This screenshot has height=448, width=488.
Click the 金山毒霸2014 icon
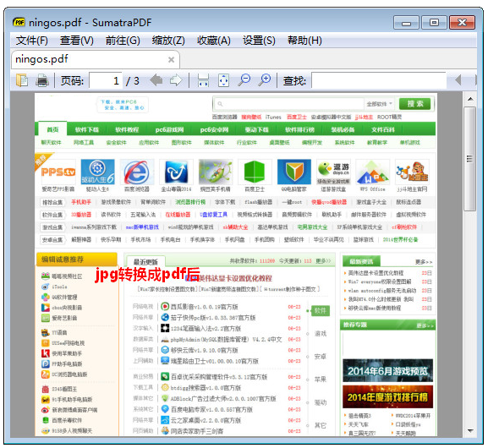point(176,172)
